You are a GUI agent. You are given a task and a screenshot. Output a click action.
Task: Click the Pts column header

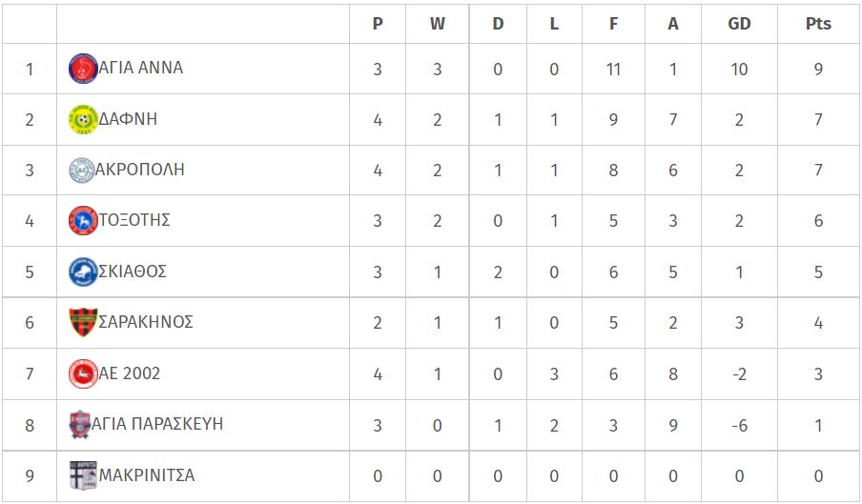pos(818,24)
